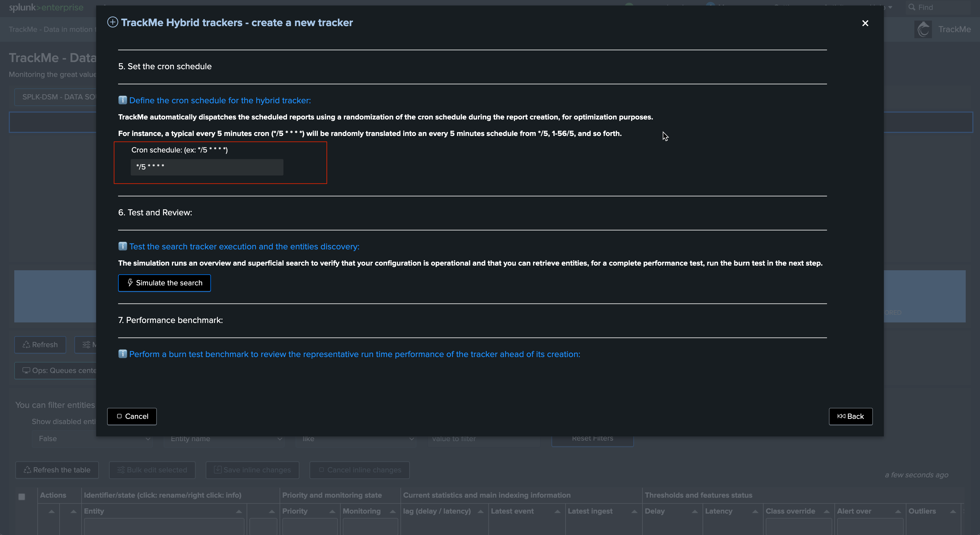Open 'Ops: Queues center' button
980x535 pixels.
point(55,370)
